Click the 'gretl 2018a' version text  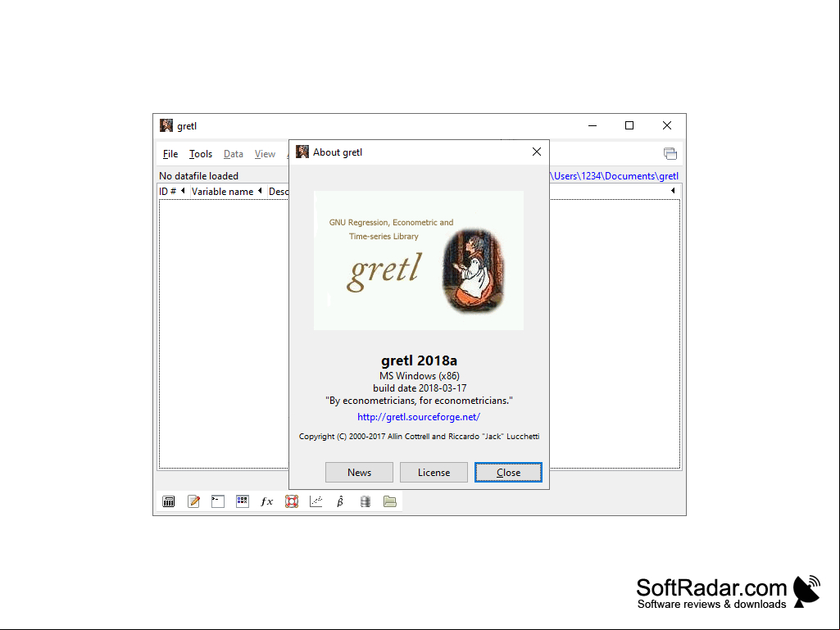point(419,360)
